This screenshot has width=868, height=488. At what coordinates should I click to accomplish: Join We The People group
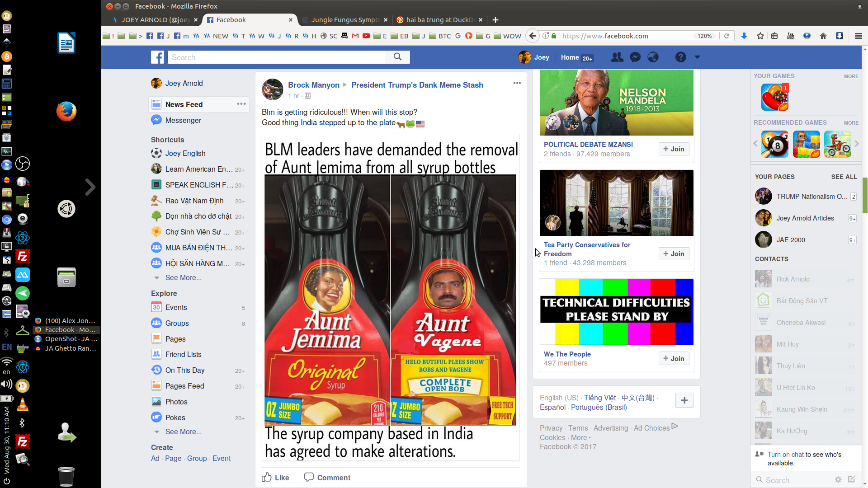(x=674, y=359)
